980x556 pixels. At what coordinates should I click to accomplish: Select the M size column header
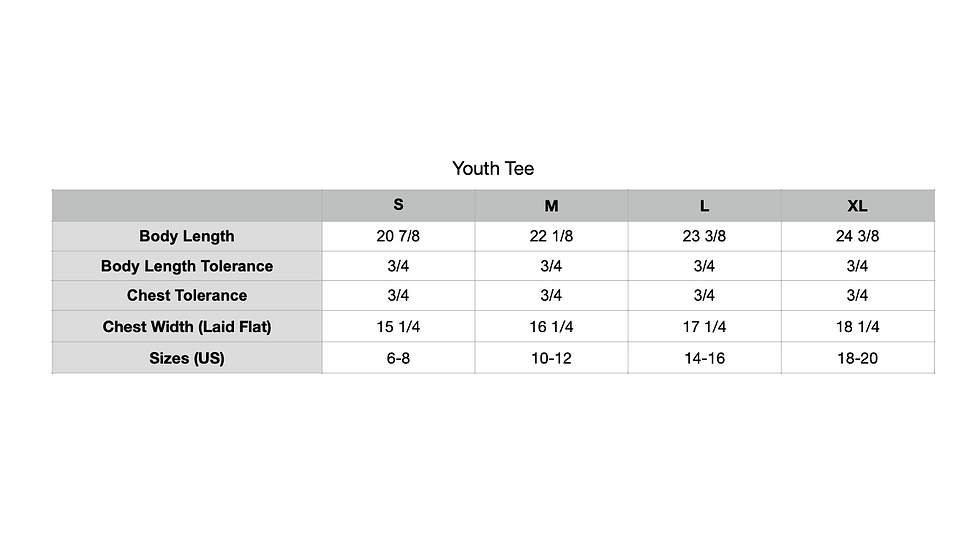tap(551, 206)
